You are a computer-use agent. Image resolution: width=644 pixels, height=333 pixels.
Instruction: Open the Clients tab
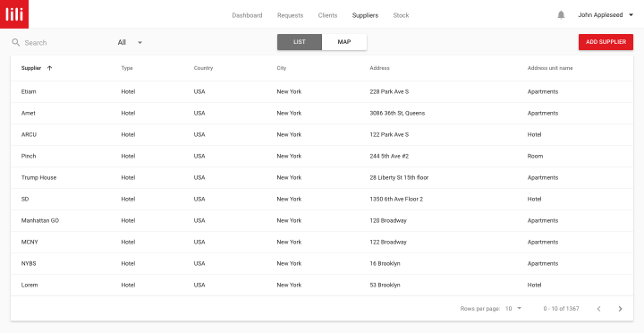coord(327,15)
